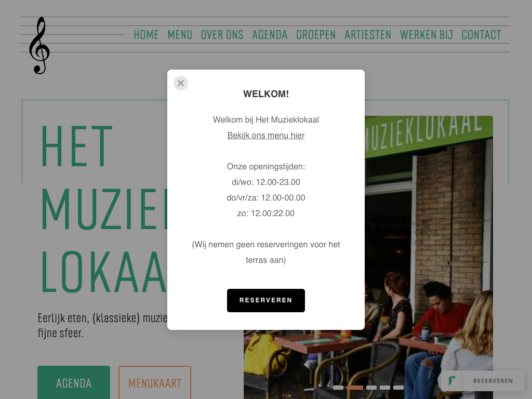The height and width of the screenshot is (399, 532).
Task: Go to the CONTACT page
Action: coord(482,35)
